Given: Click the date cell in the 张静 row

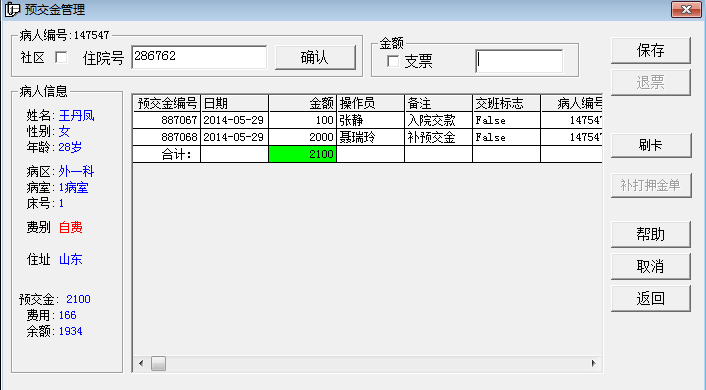Looking at the screenshot, I should 235,120.
